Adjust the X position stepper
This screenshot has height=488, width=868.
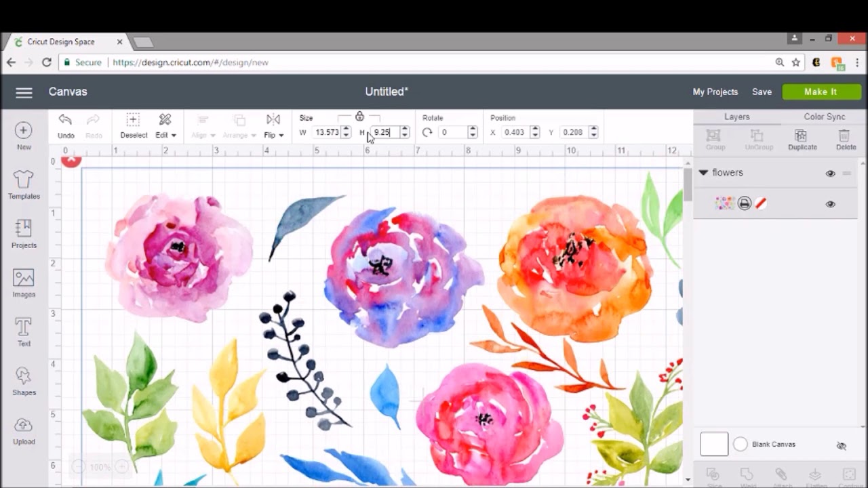point(534,132)
